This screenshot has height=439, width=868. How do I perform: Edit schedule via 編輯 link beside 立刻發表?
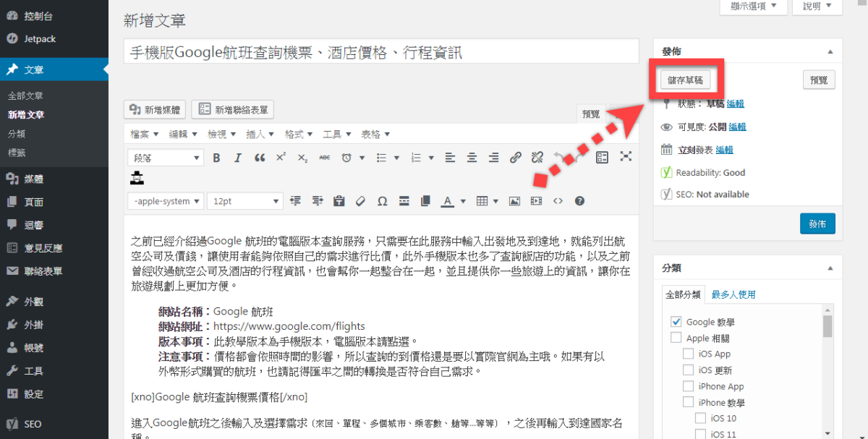coord(724,150)
